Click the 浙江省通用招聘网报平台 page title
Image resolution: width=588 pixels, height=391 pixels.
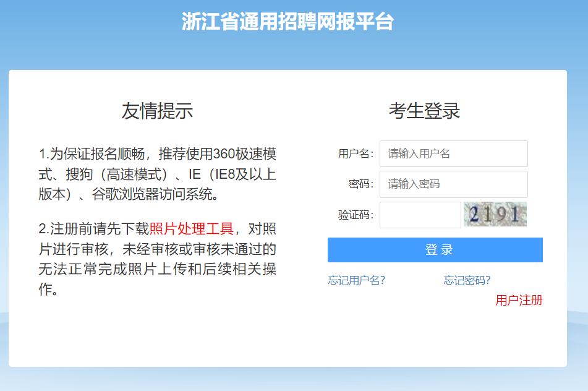pyautogui.click(x=294, y=20)
